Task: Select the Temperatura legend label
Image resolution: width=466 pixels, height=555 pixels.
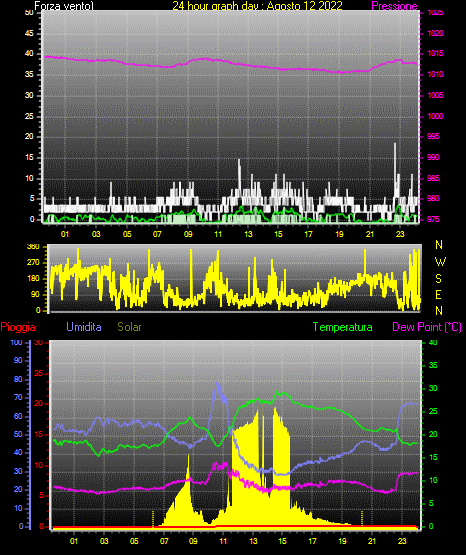Action: click(343, 327)
